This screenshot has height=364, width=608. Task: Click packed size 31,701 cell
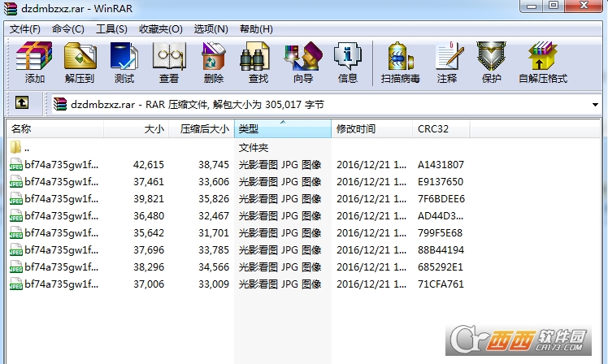pyautogui.click(x=214, y=233)
